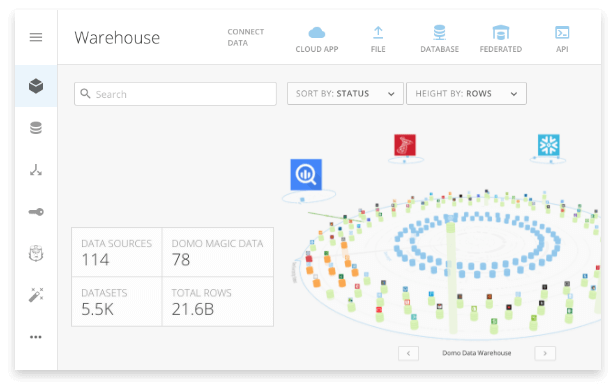The height and width of the screenshot is (390, 616).
Task: Select the blue BigQuery data source icon
Action: (306, 174)
